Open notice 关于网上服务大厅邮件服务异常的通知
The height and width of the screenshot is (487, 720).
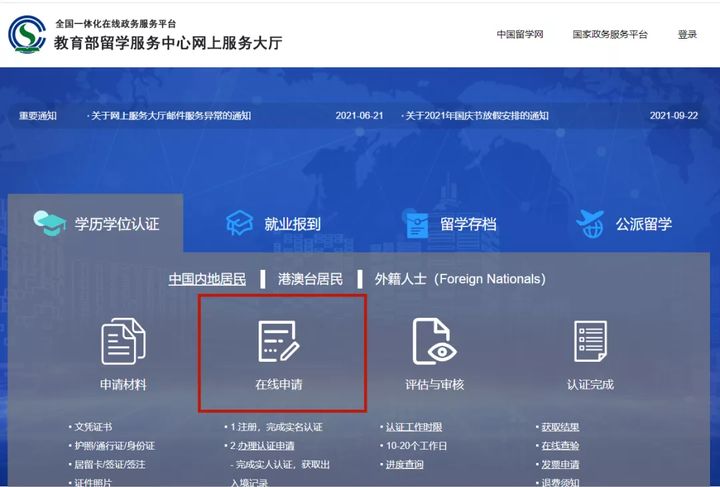point(169,116)
